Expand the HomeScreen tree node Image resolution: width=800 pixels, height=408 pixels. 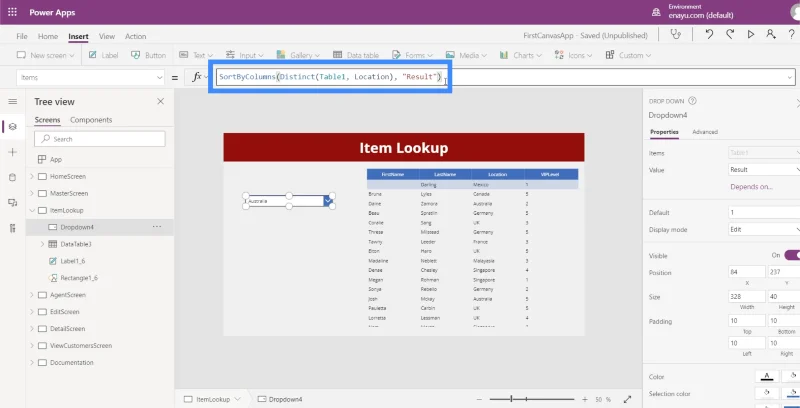pos(32,176)
